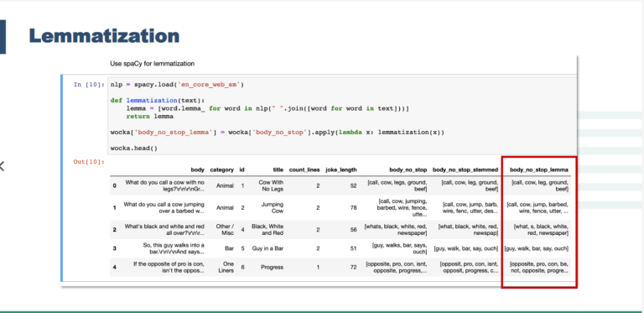This screenshot has height=313, width=644.
Task: Click the 'category' column header
Action: pos(221,170)
